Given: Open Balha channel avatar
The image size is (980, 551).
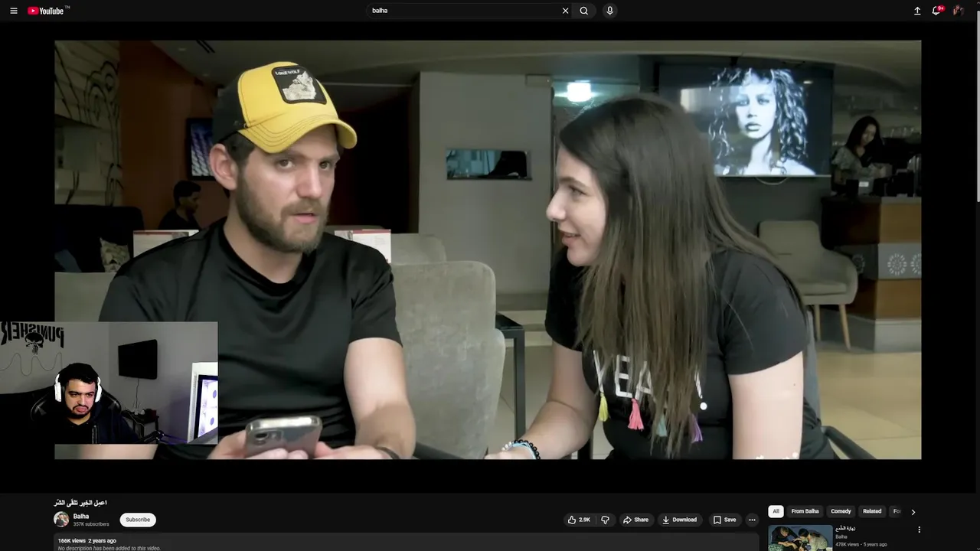Looking at the screenshot, I should click(x=61, y=520).
